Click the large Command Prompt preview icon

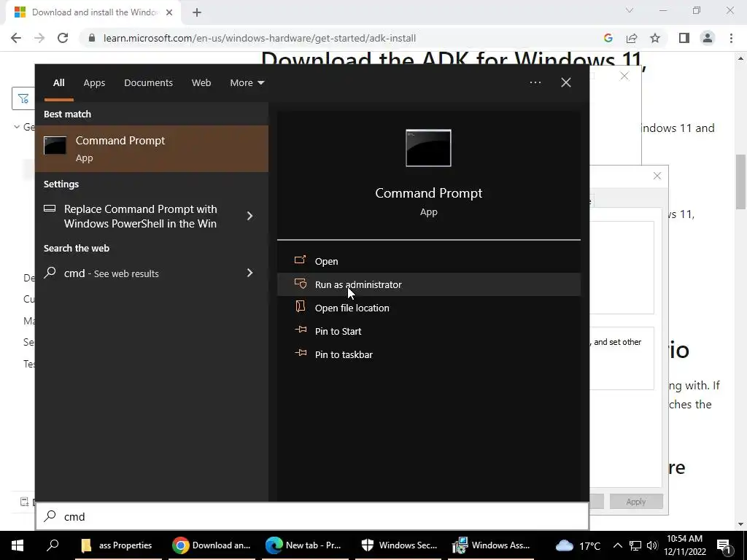pyautogui.click(x=428, y=148)
